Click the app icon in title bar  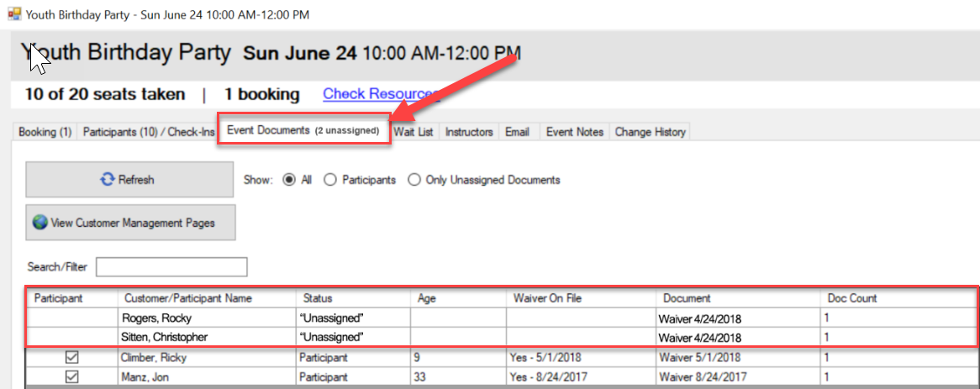14,13
